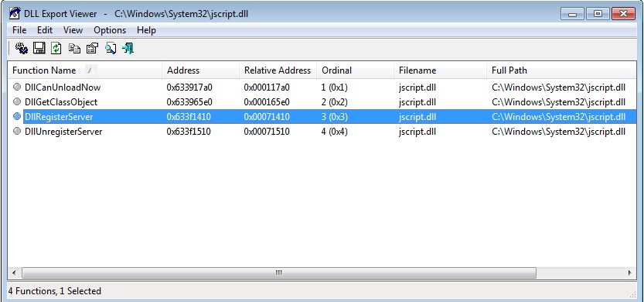This screenshot has height=302, width=644.
Task: Click relative address 0x00071410
Action: (267, 117)
